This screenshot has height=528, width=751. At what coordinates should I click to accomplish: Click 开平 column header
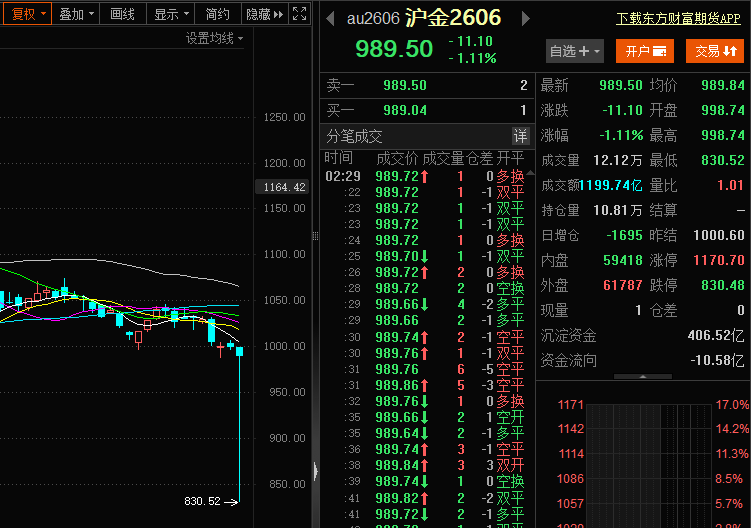click(510, 158)
